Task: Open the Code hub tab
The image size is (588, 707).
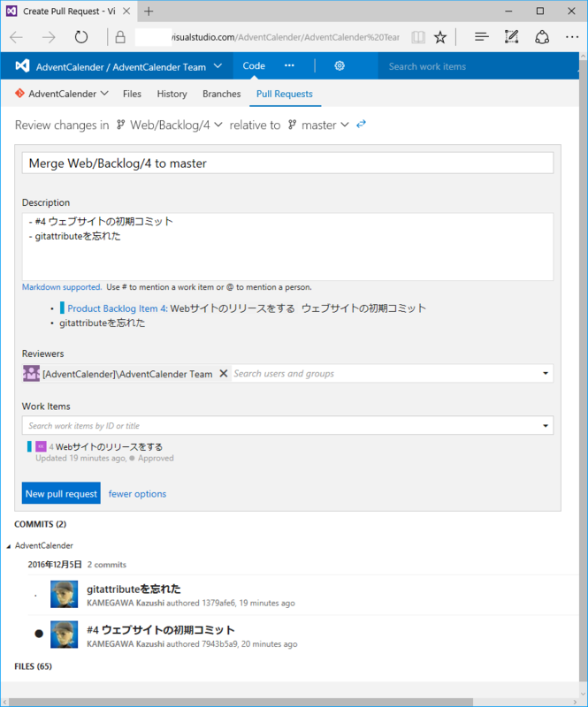Action: tap(254, 65)
